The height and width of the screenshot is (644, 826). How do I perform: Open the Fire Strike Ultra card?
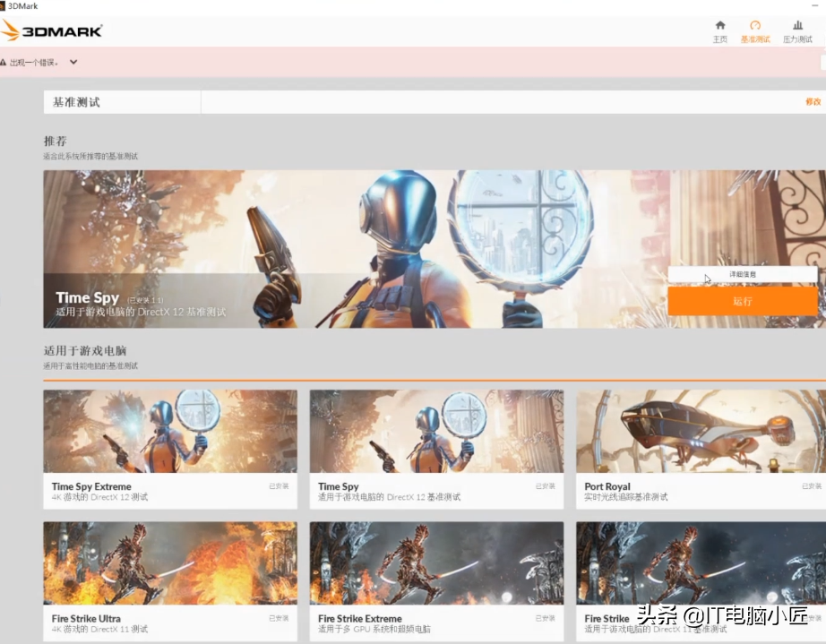coord(170,581)
